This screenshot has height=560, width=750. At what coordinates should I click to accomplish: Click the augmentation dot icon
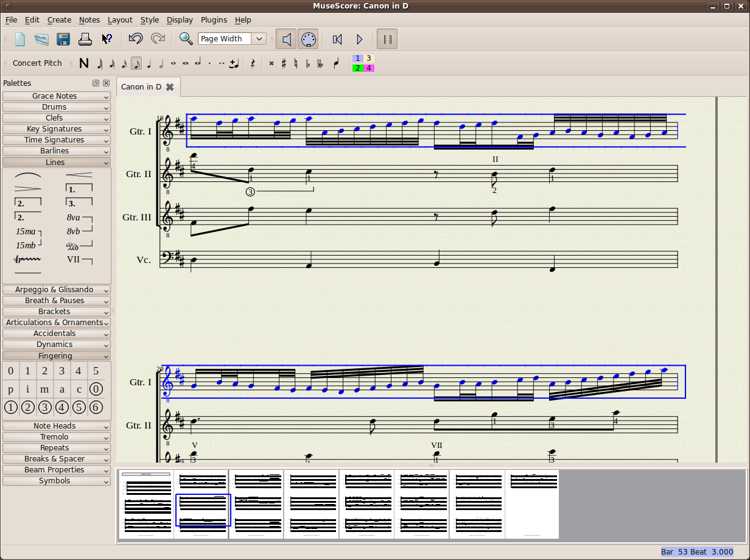[x=209, y=63]
